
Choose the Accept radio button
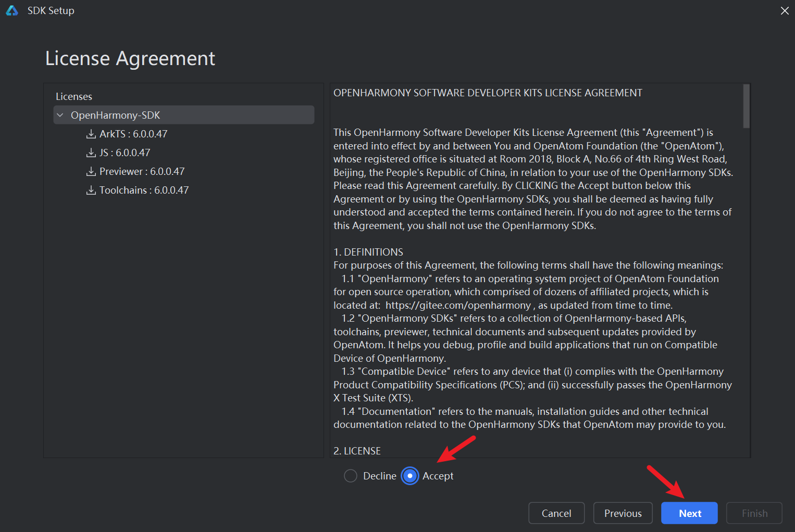click(x=410, y=476)
